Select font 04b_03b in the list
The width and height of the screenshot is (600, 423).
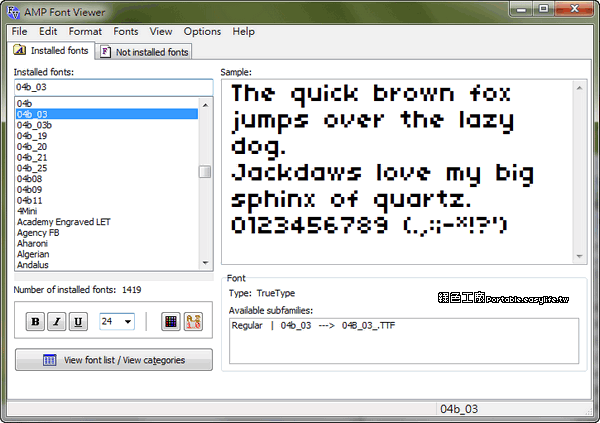[107, 125]
